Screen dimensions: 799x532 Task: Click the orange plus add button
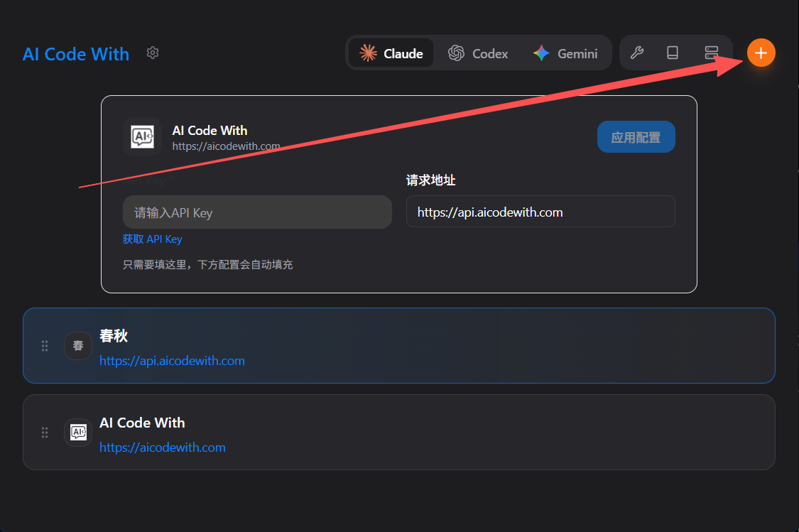(x=761, y=53)
